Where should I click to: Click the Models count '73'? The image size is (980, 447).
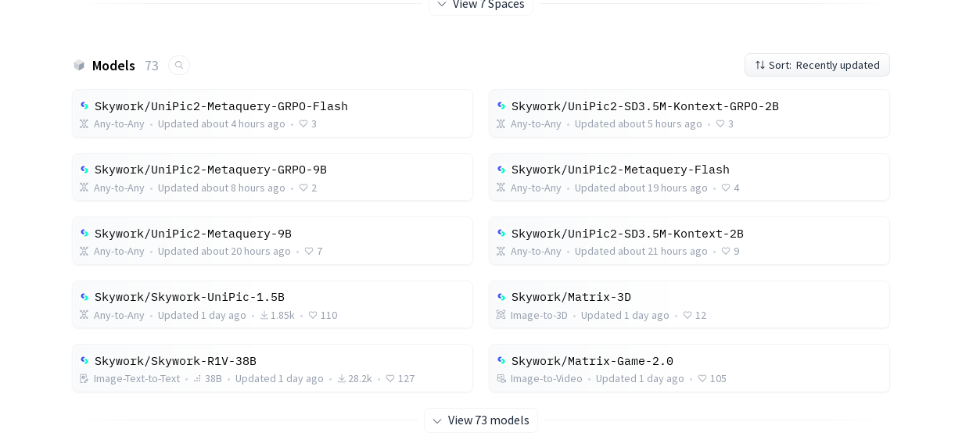[152, 66]
